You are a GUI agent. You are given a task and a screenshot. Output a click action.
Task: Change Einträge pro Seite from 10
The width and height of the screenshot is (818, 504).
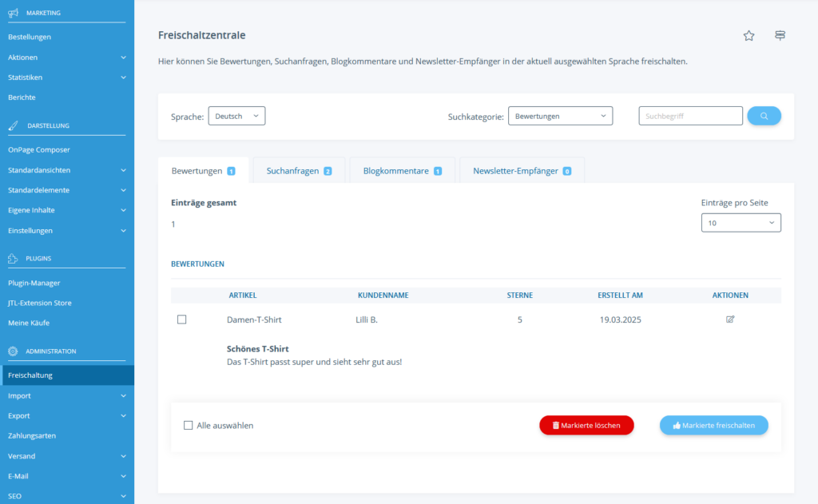[741, 222]
